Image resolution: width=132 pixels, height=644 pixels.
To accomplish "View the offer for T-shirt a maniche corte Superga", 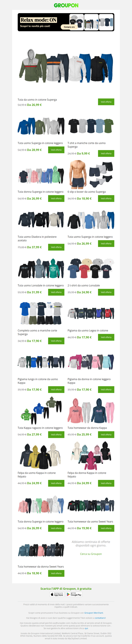I will point(106,154).
